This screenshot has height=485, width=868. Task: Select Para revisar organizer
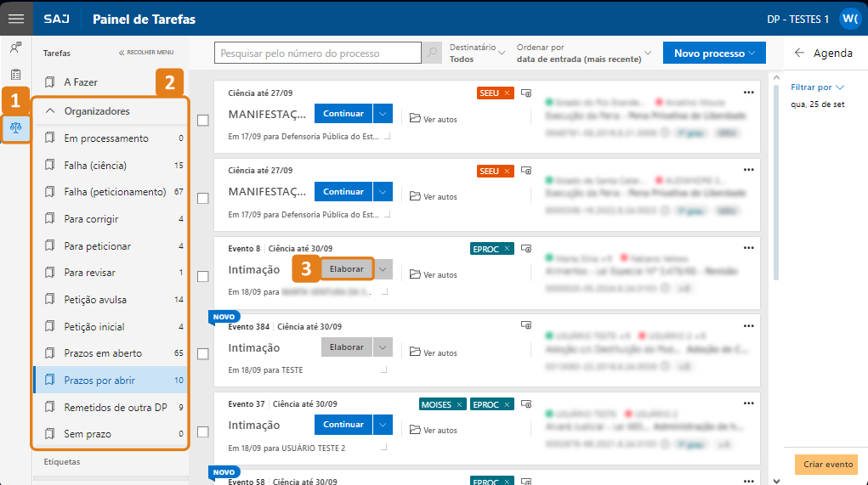[x=111, y=273]
